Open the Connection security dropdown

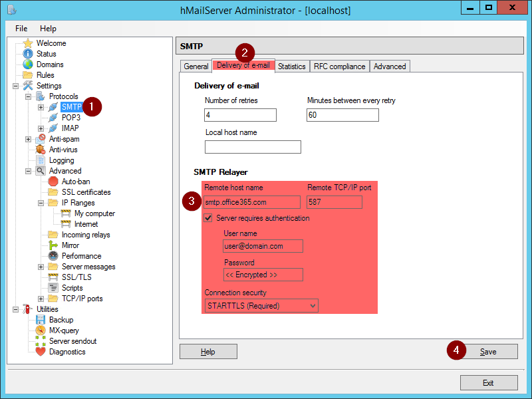click(261, 306)
